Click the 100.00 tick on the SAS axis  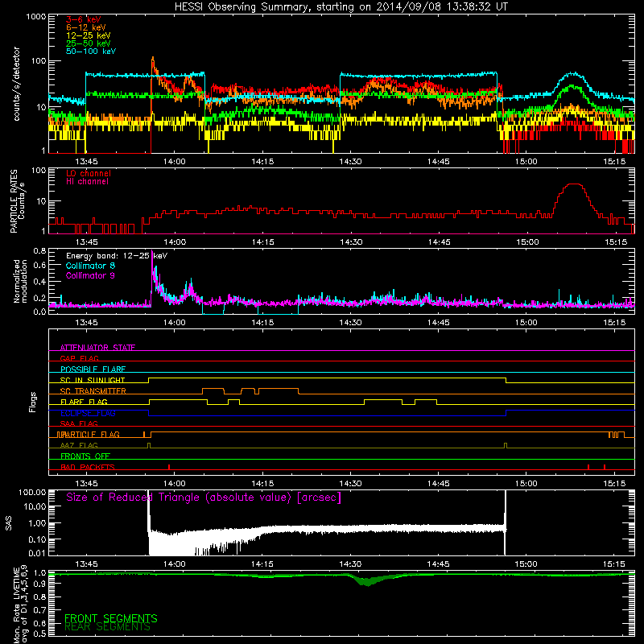click(x=32, y=492)
